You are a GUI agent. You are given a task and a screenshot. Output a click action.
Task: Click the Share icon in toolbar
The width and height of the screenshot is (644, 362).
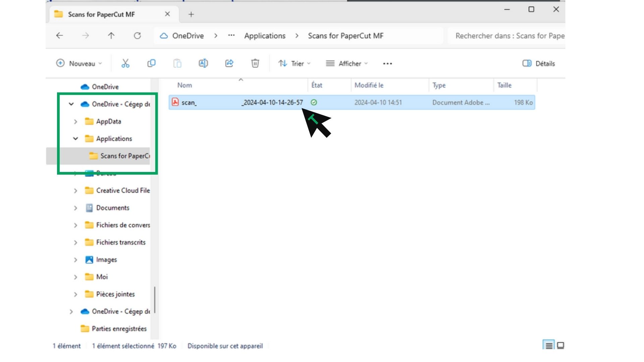tap(229, 63)
